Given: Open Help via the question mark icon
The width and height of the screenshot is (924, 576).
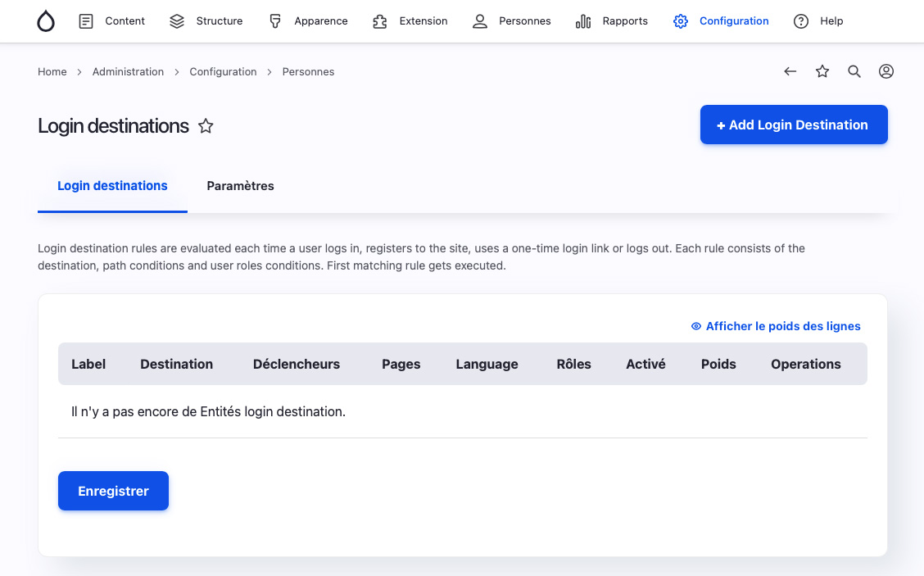Looking at the screenshot, I should click(800, 21).
